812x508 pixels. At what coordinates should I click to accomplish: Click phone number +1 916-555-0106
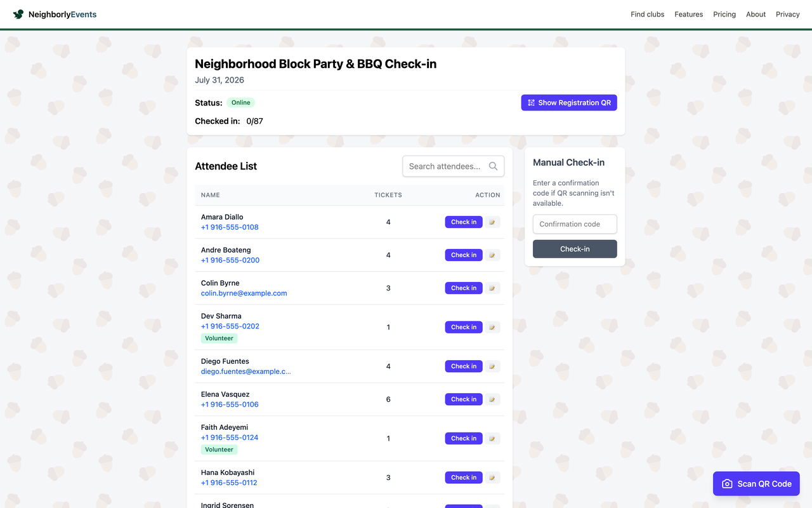pyautogui.click(x=230, y=404)
